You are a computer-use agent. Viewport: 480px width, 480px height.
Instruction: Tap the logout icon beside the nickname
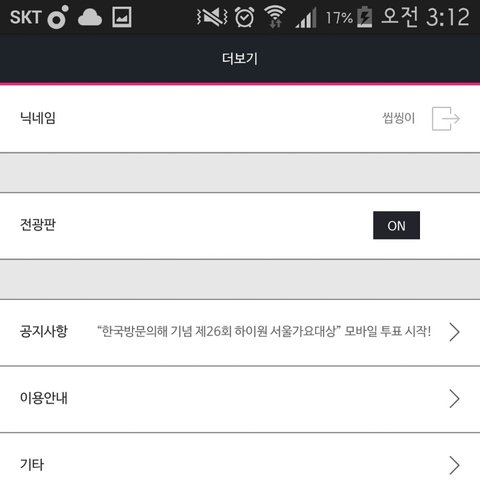point(446,118)
